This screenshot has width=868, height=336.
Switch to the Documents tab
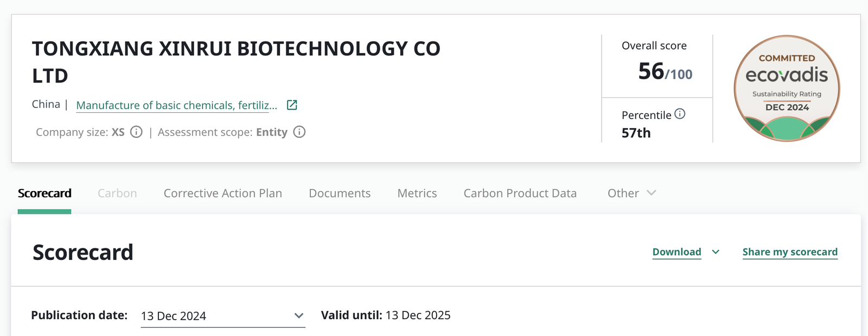click(340, 193)
